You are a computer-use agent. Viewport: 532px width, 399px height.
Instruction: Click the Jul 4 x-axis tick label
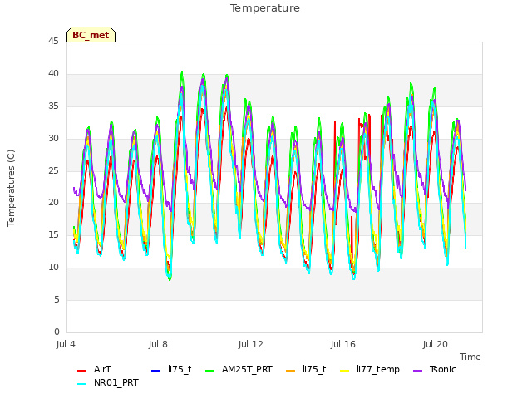pos(66,344)
